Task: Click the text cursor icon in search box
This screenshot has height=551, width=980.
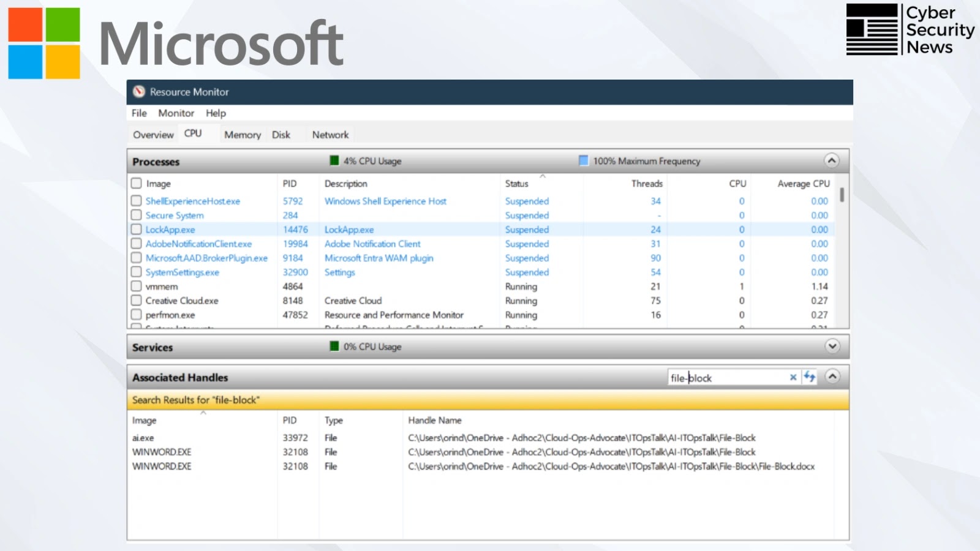Action: [690, 377]
